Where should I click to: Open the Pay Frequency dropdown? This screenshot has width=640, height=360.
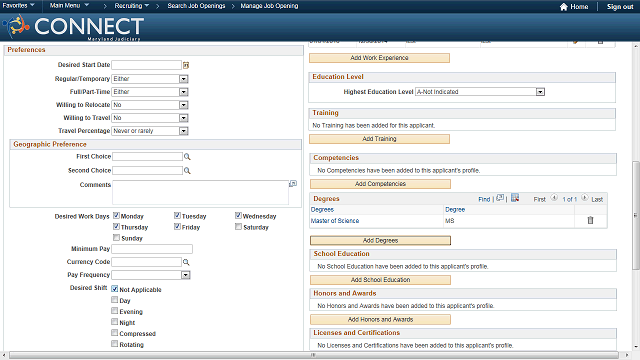151,275
